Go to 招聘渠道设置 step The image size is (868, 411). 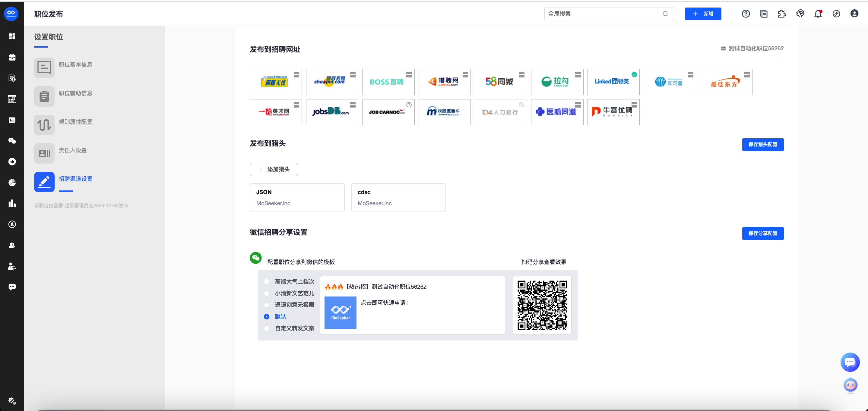click(63, 182)
